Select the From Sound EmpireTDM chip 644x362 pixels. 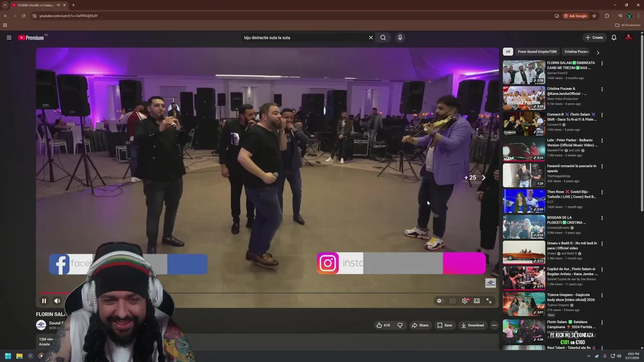tap(537, 51)
